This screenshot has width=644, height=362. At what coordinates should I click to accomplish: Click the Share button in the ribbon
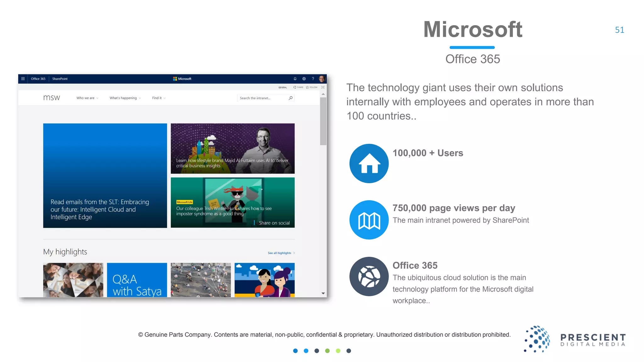(x=298, y=87)
